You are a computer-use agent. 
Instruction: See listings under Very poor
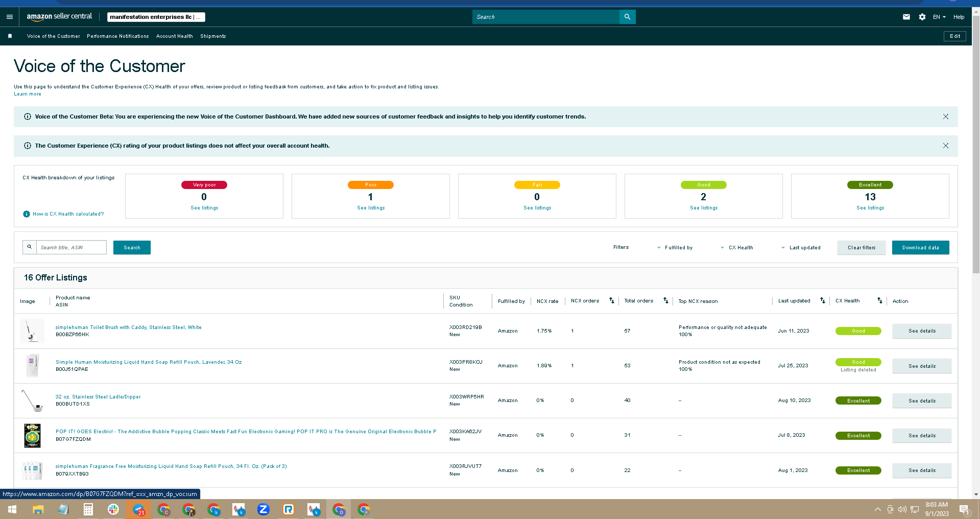tap(204, 208)
